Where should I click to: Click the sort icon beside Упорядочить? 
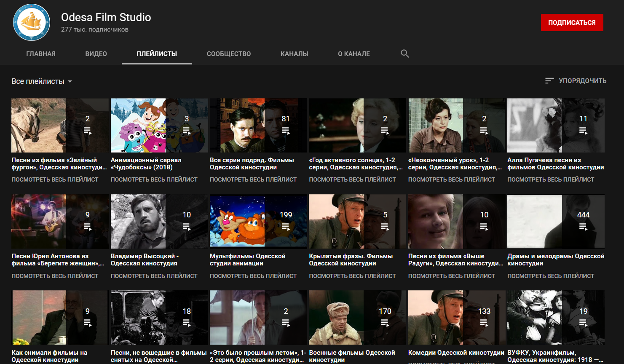point(549,80)
